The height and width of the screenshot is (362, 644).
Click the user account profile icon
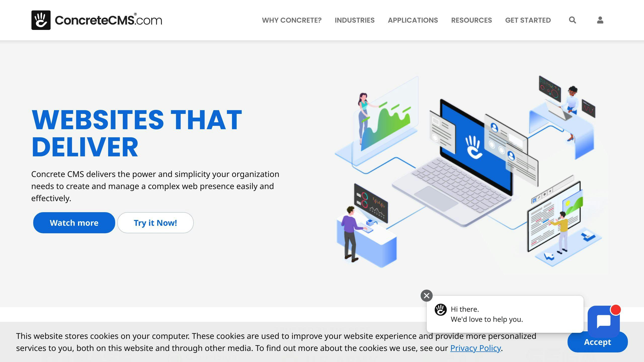[600, 20]
